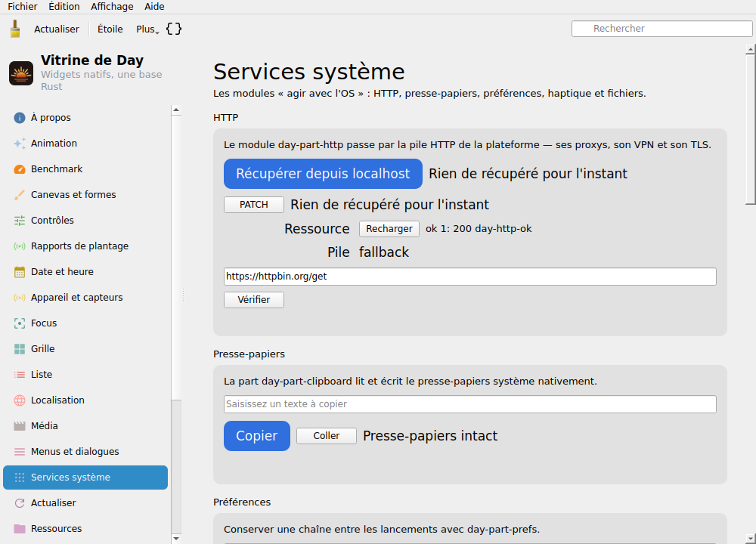Click the Rapports de plantage signal icon

point(20,246)
